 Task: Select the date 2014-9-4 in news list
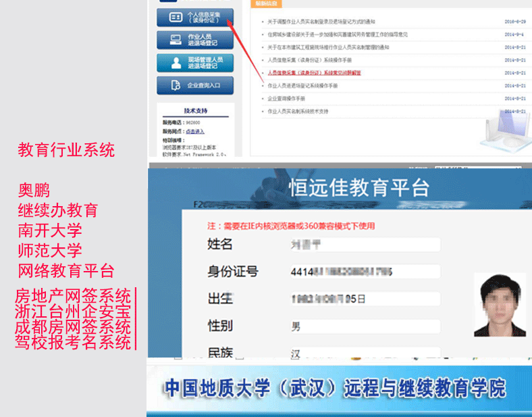514,34
